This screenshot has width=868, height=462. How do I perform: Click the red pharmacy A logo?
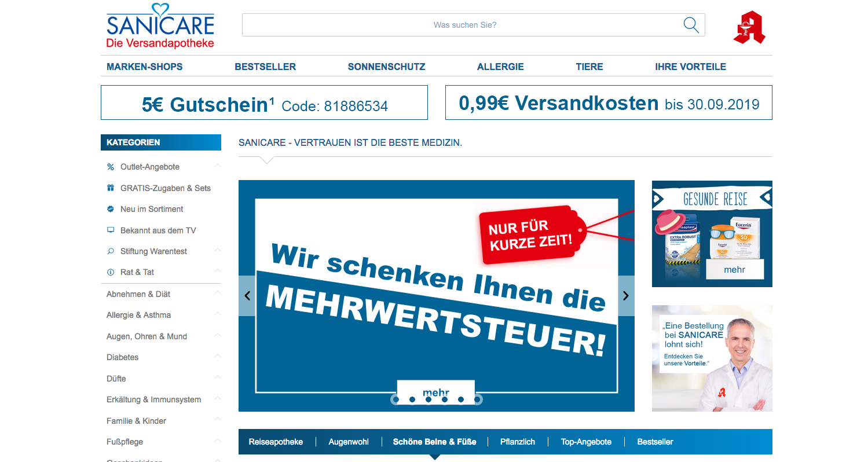pos(749,27)
